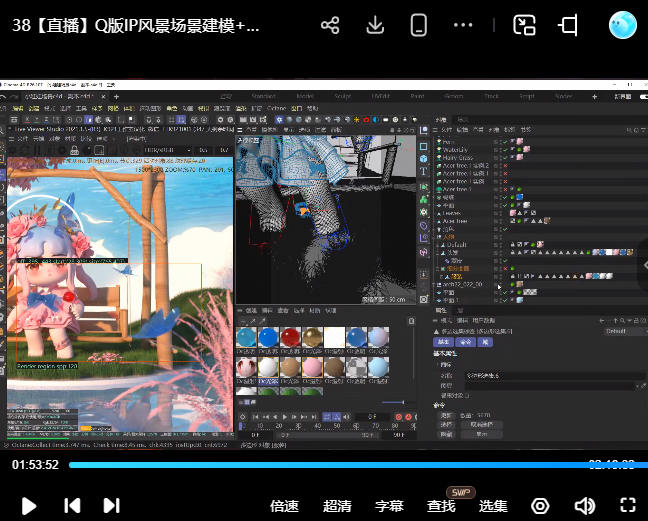Click the circular ring icon beside volume
The width and height of the screenshot is (648, 521).
pos(540,506)
